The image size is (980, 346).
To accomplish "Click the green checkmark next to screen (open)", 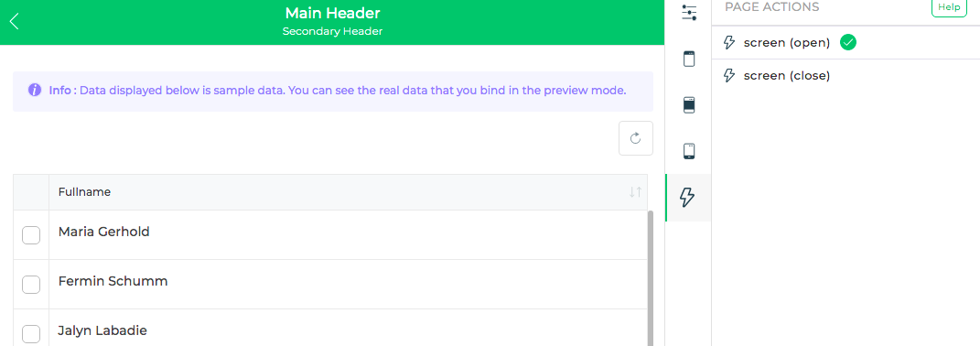I will [x=848, y=42].
